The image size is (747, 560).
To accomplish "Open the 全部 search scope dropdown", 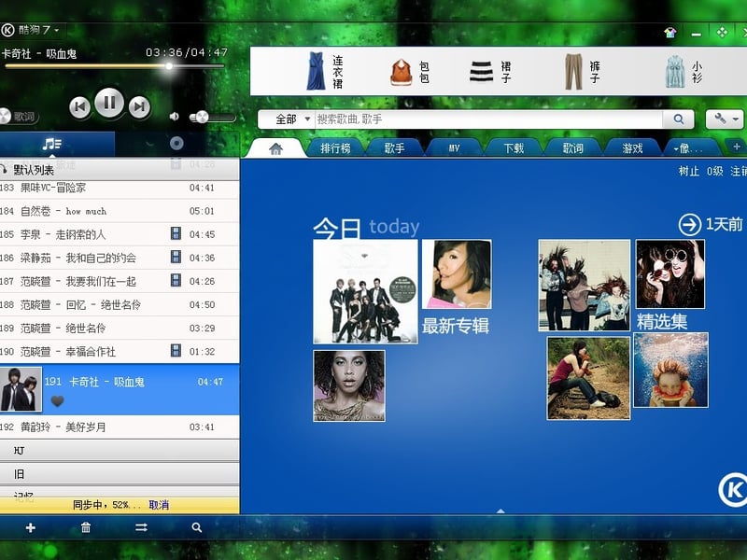I will click(x=286, y=120).
